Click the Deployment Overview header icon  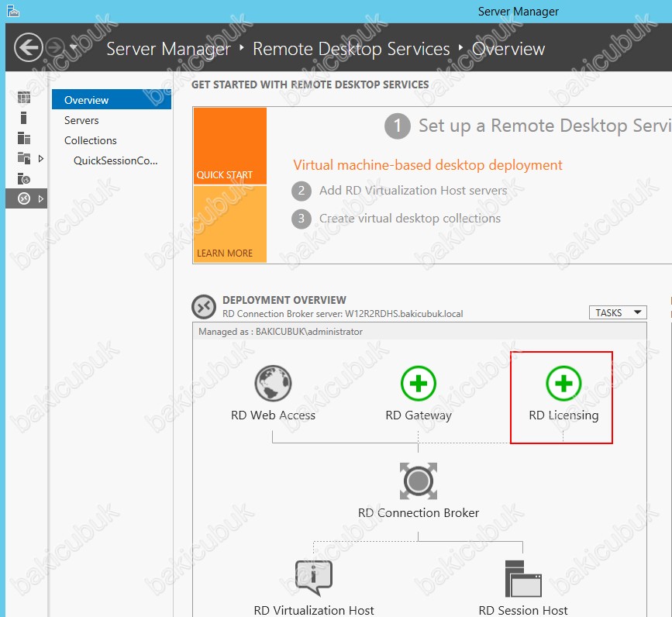pyautogui.click(x=204, y=307)
